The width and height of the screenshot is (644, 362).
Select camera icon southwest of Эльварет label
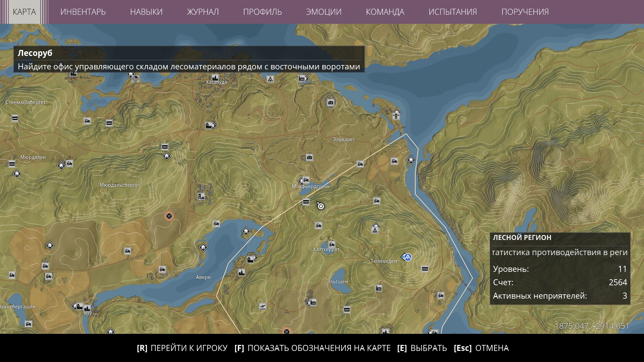309,158
